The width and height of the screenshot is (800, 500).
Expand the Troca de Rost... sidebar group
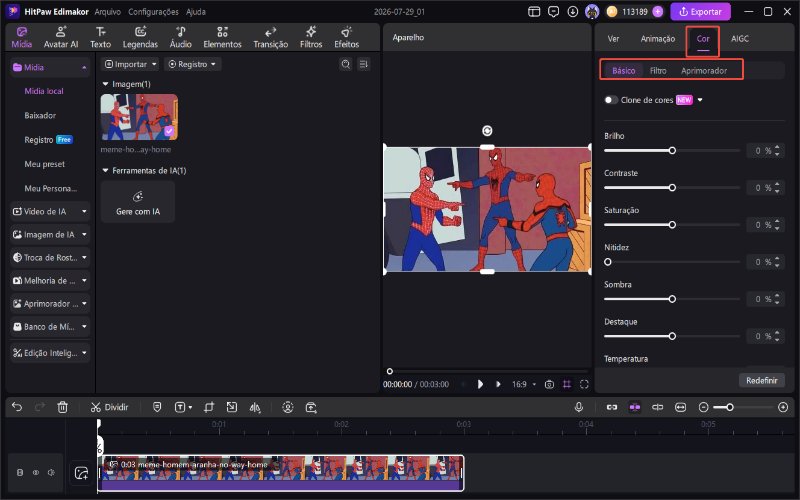point(50,258)
